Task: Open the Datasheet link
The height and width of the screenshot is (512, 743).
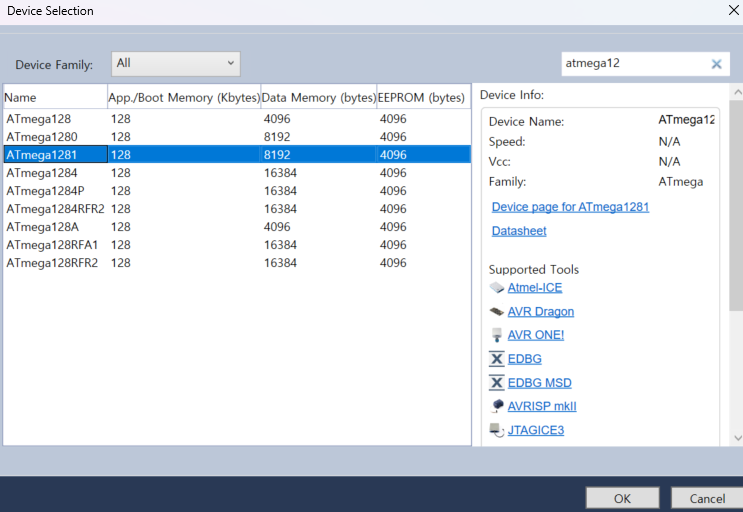Action: [519, 231]
